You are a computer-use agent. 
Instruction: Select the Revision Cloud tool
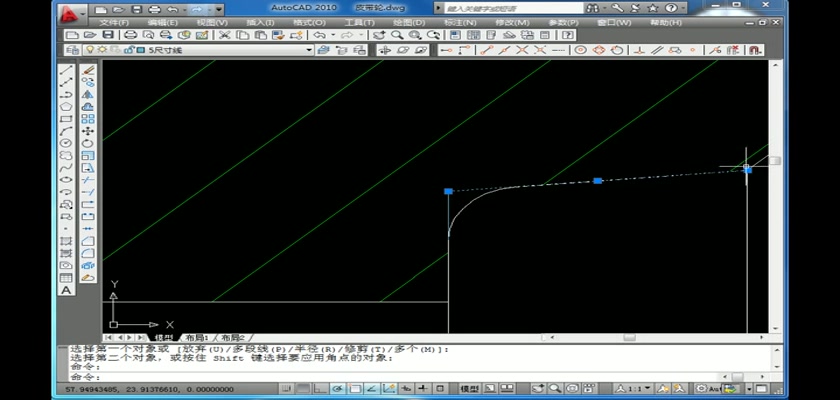66,155
